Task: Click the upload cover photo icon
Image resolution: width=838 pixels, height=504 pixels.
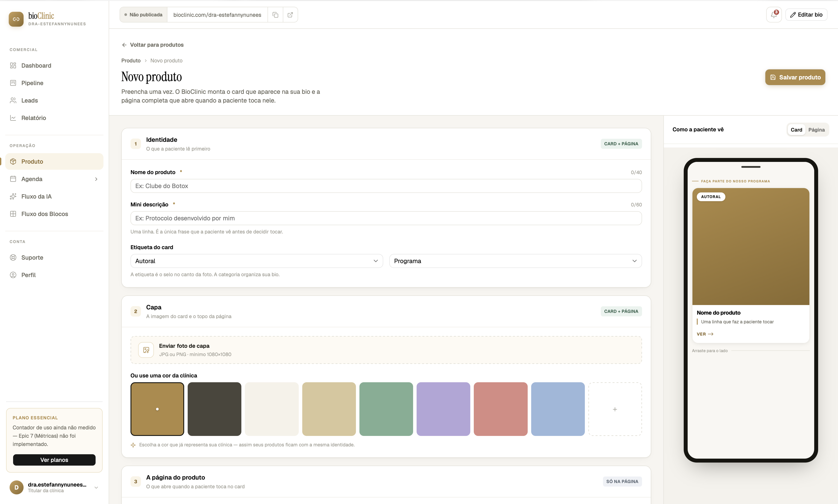Action: (146, 350)
